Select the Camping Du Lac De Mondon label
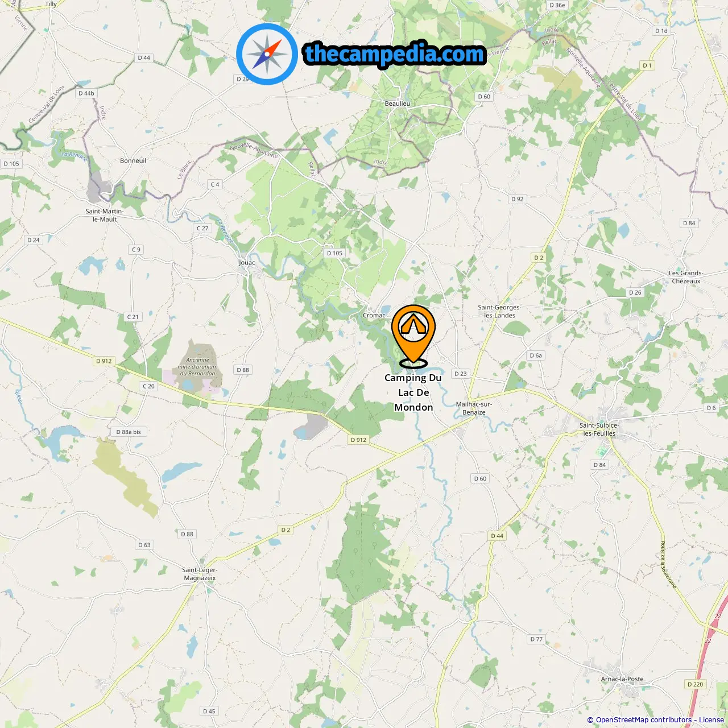 click(x=413, y=392)
